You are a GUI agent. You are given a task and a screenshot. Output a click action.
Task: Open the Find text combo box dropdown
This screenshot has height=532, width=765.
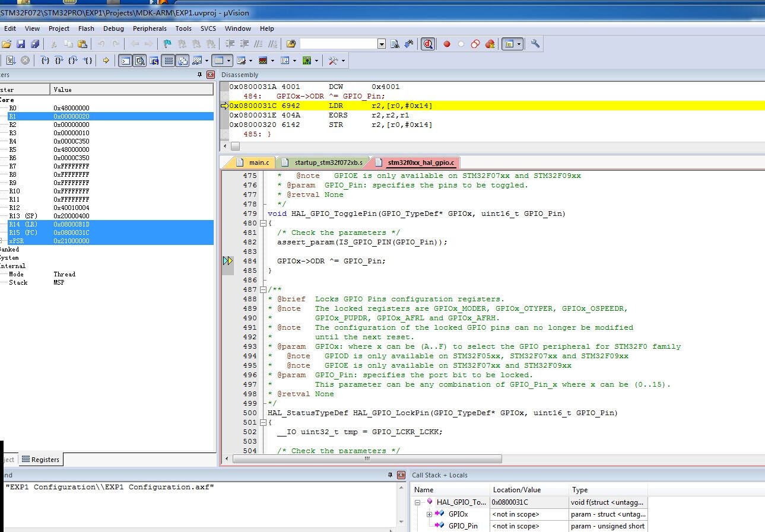(382, 44)
